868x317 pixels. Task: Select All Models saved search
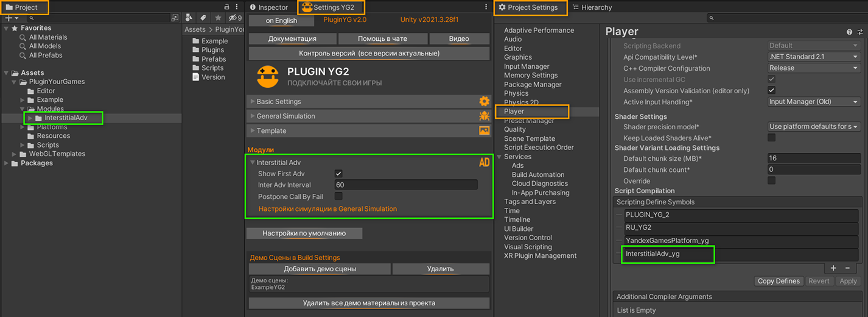click(x=40, y=46)
